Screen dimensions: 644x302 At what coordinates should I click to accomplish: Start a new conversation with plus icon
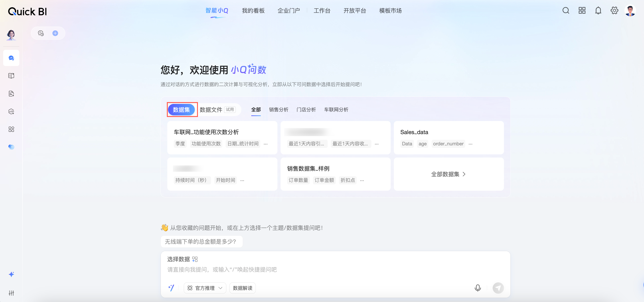(55, 33)
